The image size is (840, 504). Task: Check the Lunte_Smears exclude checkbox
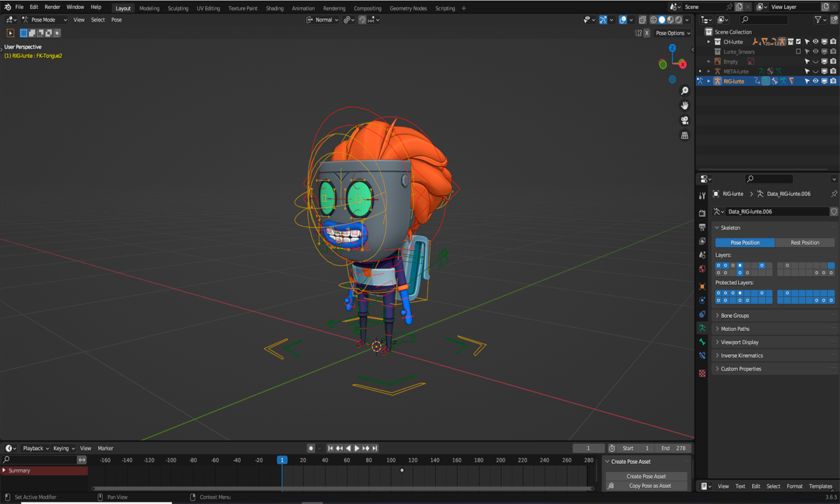pyautogui.click(x=798, y=52)
